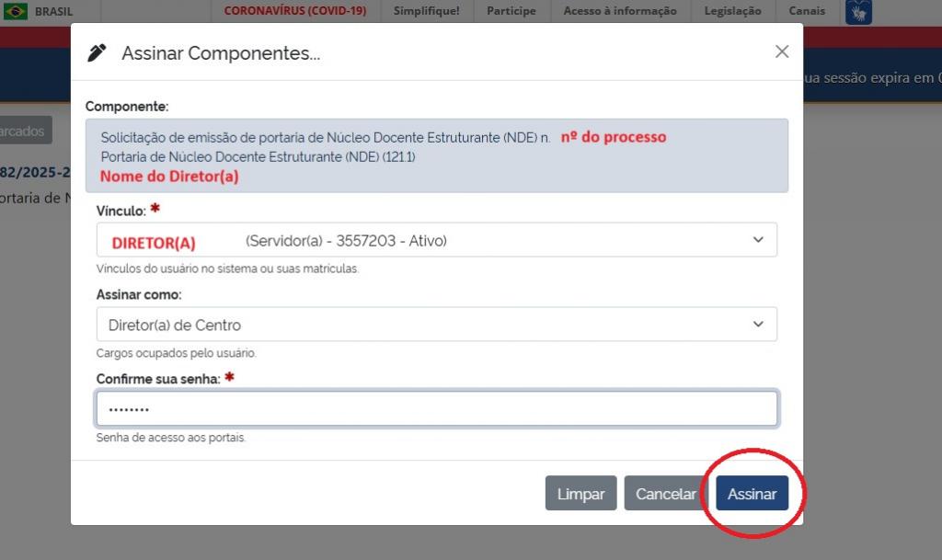The width and height of the screenshot is (942, 560).
Task: Select Simplifique! in the top bar
Action: pyautogui.click(x=426, y=11)
